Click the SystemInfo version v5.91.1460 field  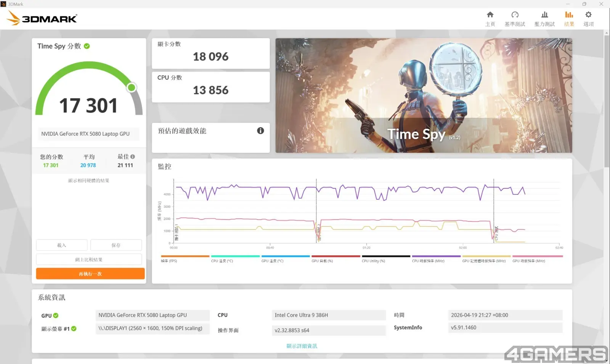click(x=505, y=327)
